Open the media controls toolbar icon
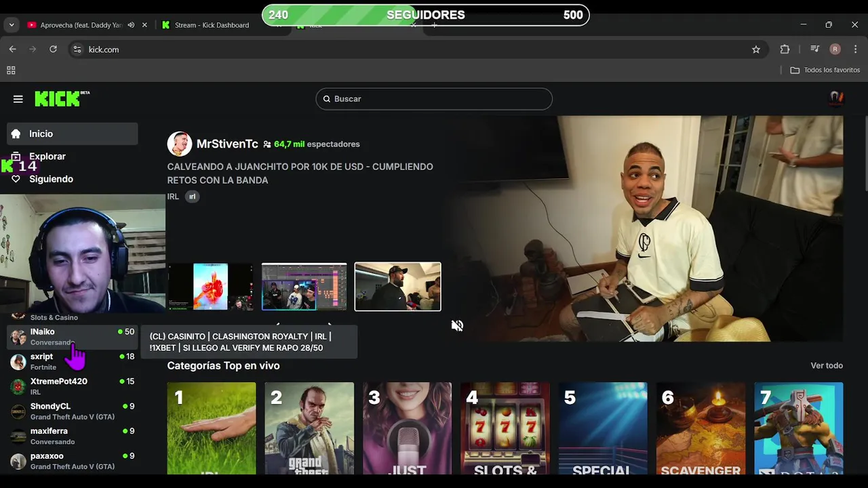This screenshot has height=488, width=868. [x=814, y=49]
